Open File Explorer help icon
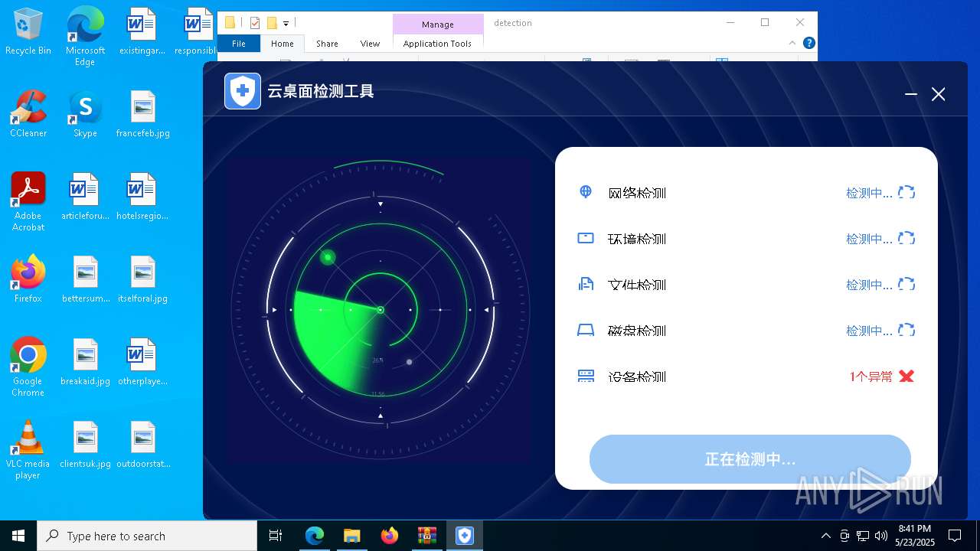The image size is (980, 551). tap(808, 44)
